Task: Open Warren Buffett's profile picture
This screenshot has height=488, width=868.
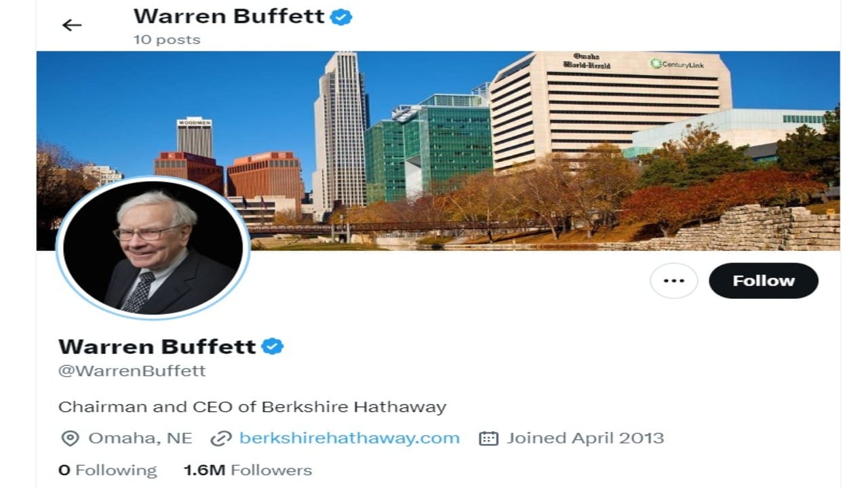Action: click(153, 247)
